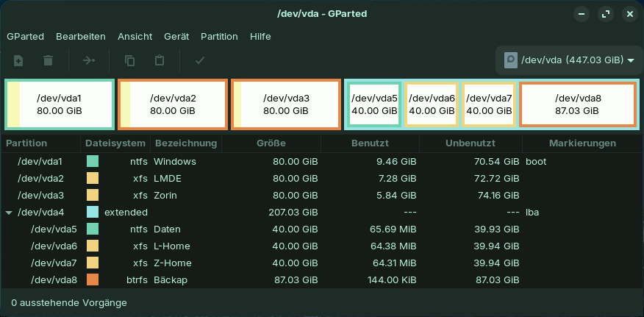Viewport: 644px width, 317px height.
Task: Click the 'Daten' label cell
Action: coord(167,229)
